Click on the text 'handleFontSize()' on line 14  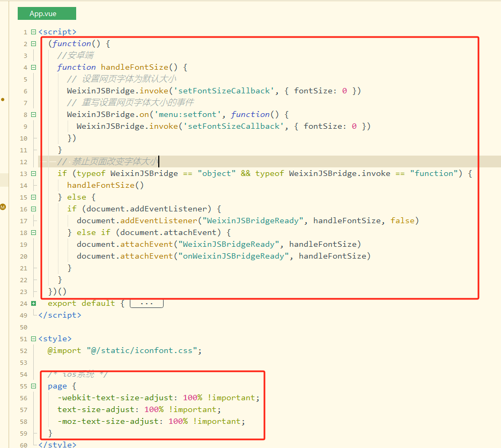pyautogui.click(x=106, y=185)
